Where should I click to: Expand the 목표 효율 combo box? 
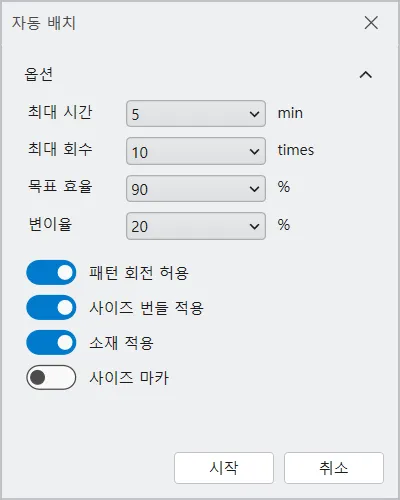click(196, 189)
